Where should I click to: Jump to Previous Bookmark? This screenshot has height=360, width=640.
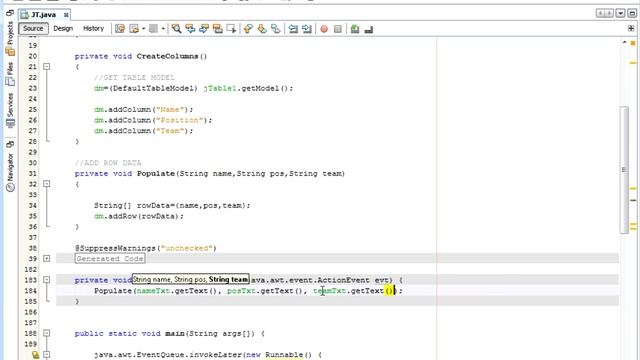(248, 29)
